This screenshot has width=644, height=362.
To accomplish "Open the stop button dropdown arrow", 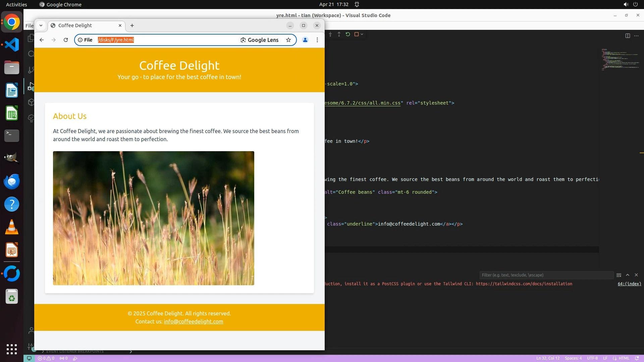I will pyautogui.click(x=362, y=34).
